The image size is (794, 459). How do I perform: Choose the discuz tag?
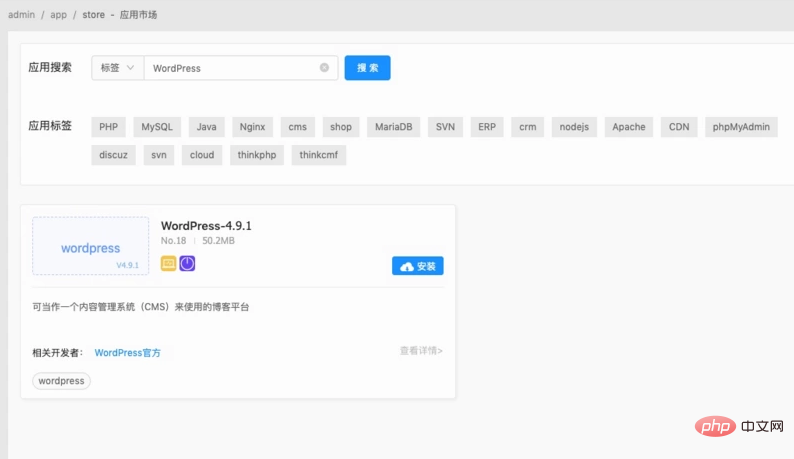(112, 155)
